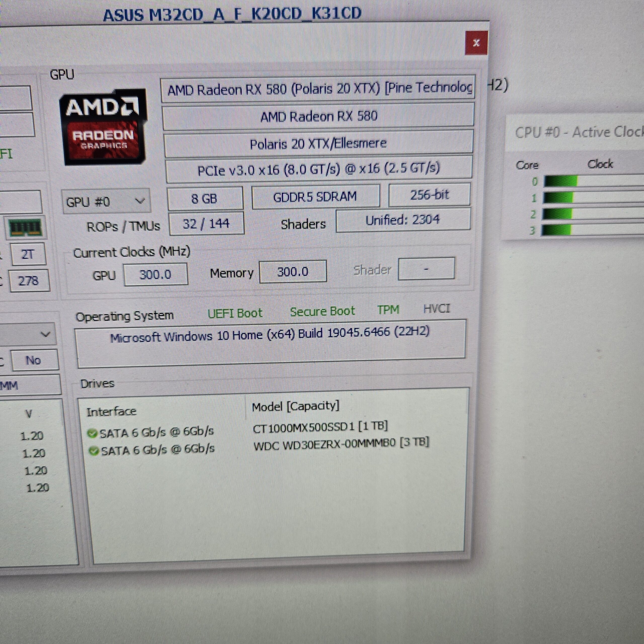The image size is (644, 644).
Task: Open the GPU #0 selection dropdown
Action: point(140,201)
